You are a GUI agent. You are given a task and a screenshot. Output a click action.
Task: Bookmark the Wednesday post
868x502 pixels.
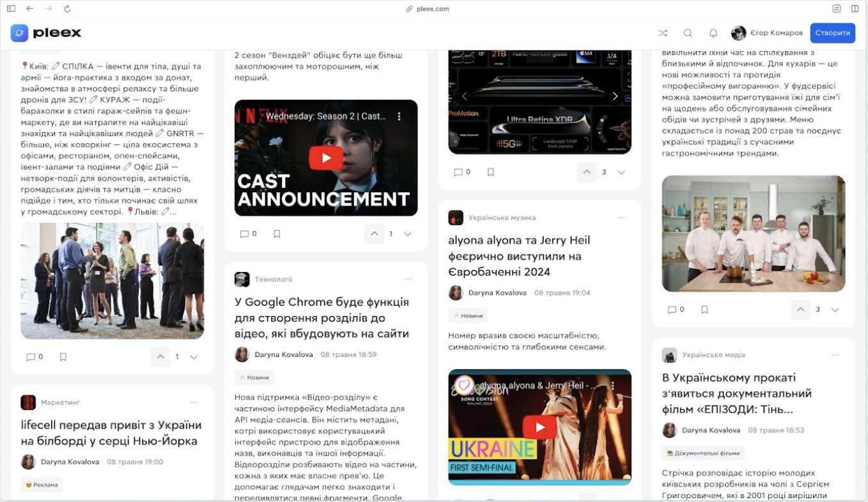click(x=277, y=234)
